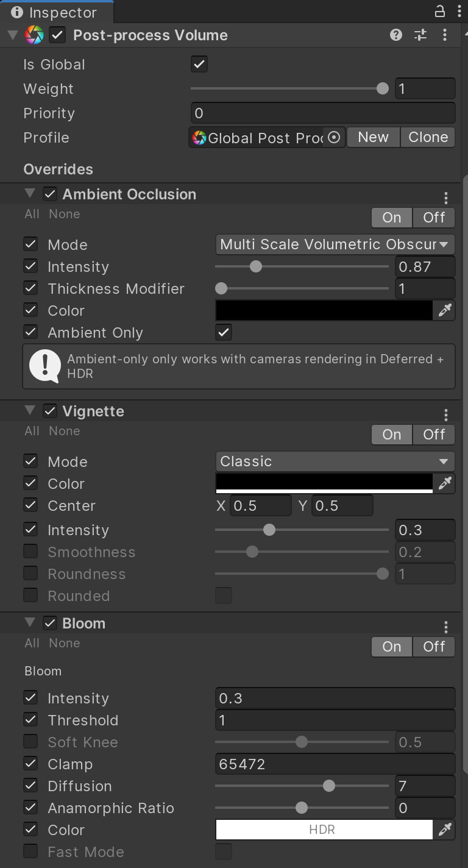Click the New profile button
This screenshot has width=468, height=868.
pyautogui.click(x=373, y=137)
